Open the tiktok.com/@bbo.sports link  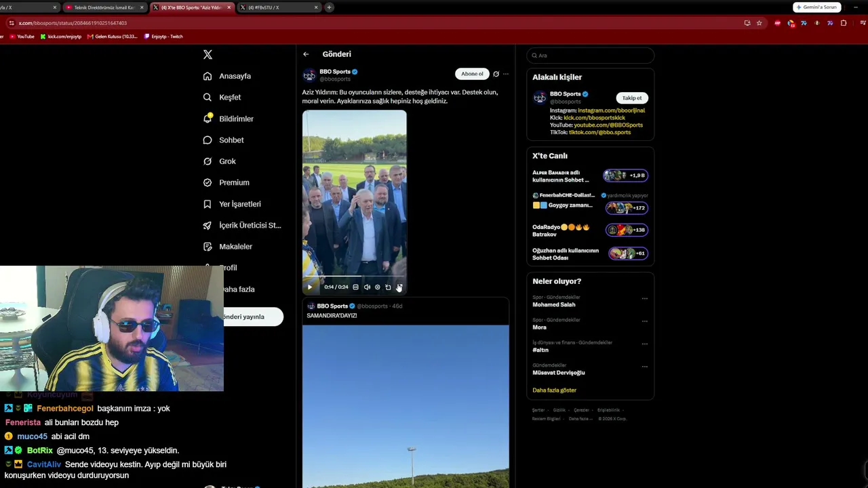(x=599, y=133)
